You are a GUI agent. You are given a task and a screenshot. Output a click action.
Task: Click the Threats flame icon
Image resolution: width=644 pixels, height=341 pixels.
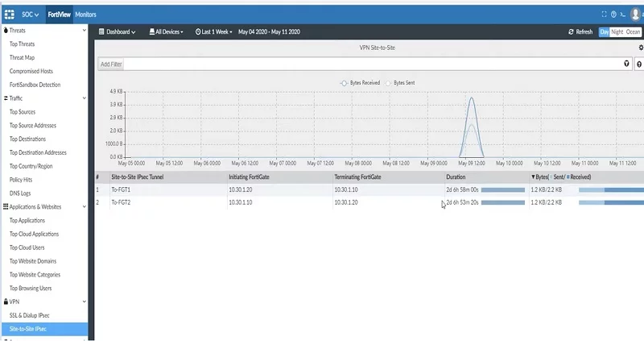(6, 30)
